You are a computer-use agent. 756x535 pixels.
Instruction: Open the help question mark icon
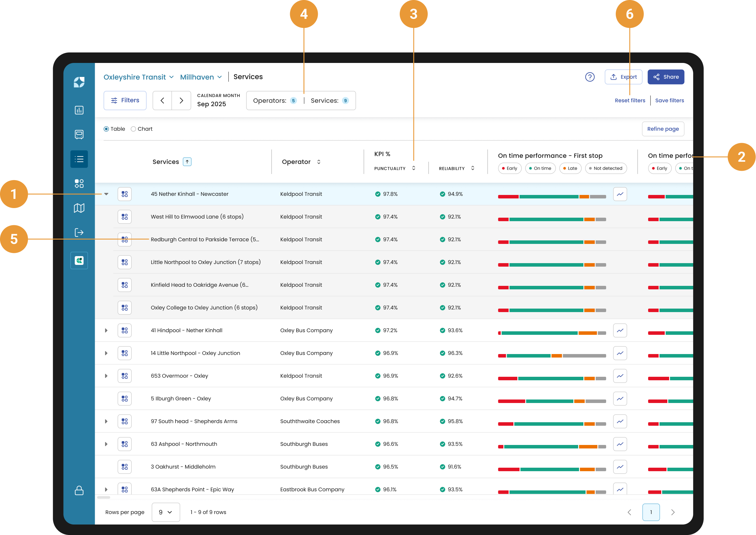pos(590,77)
